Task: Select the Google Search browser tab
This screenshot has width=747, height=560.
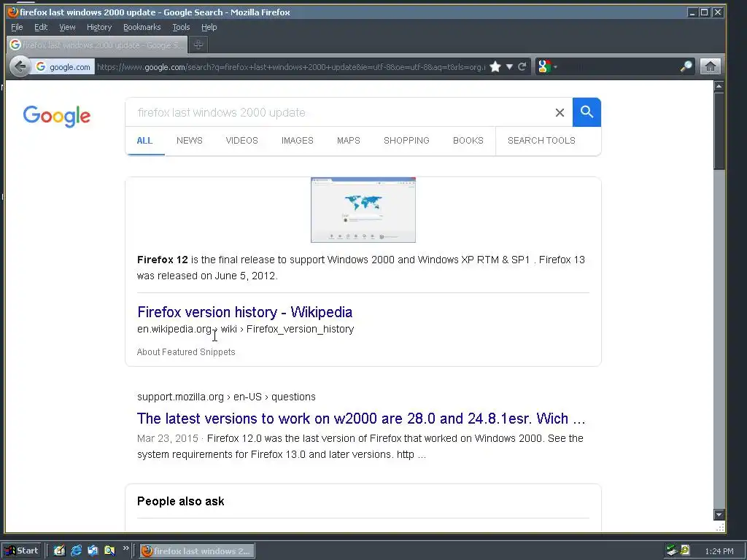Action: click(x=97, y=44)
